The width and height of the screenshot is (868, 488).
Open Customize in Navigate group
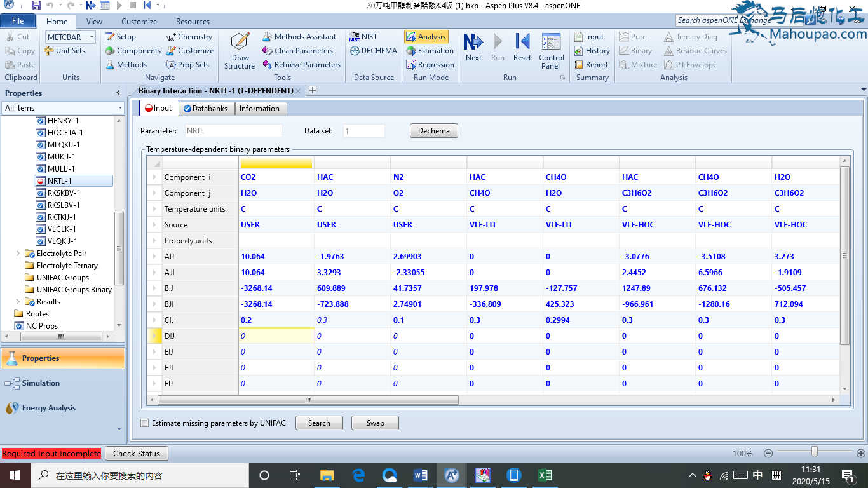189,51
